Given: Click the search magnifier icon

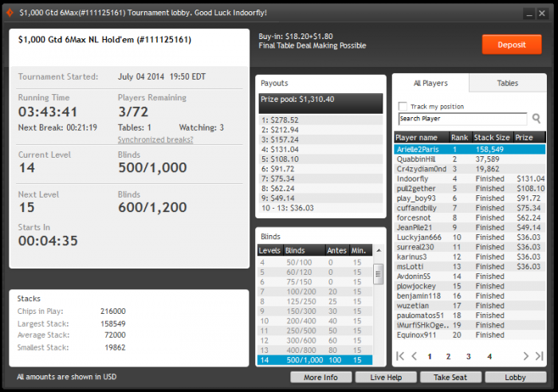Looking at the screenshot, I should click(536, 119).
